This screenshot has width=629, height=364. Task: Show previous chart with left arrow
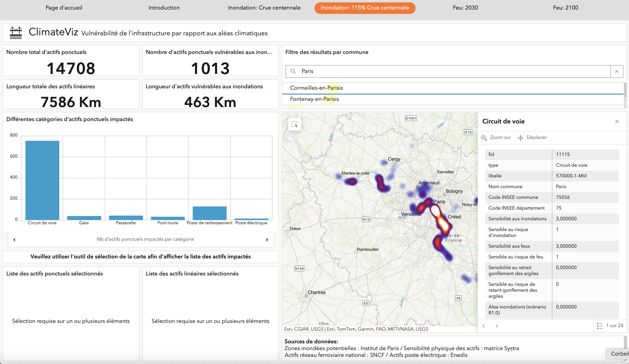[x=14, y=240]
